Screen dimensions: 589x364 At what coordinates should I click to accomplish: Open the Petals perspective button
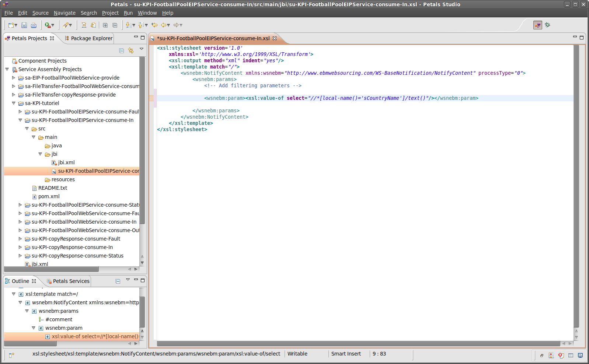537,25
